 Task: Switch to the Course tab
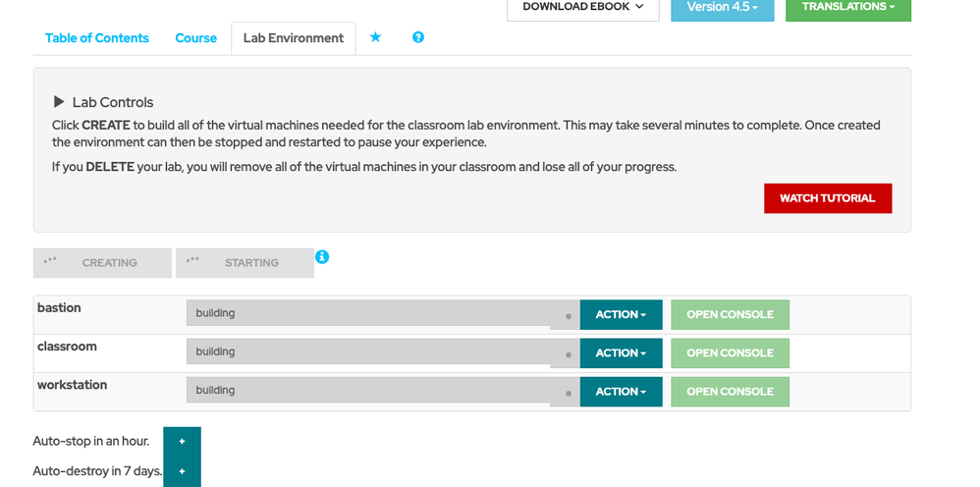[x=196, y=38]
